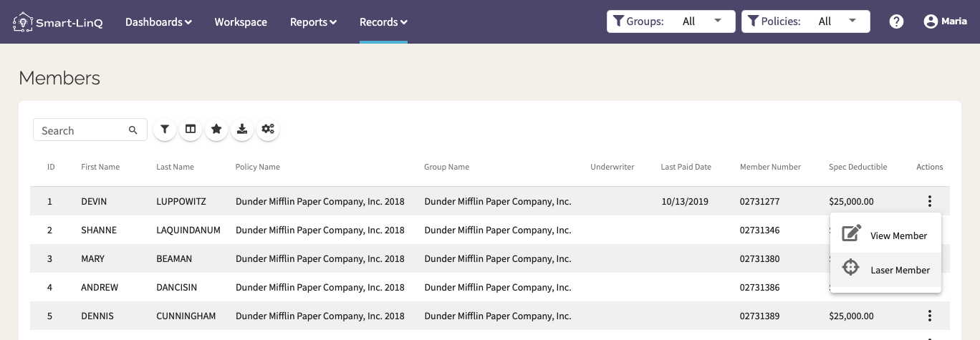Click last paid date 10/13/2019
The image size is (980, 340).
(x=685, y=201)
